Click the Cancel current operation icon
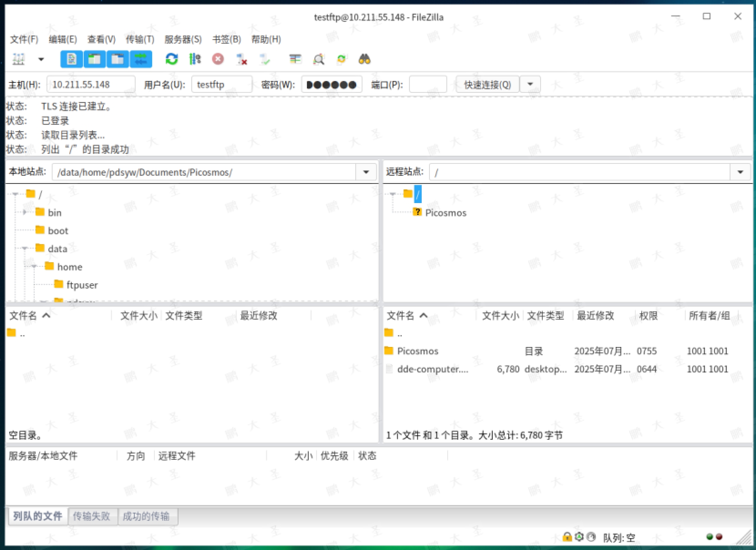This screenshot has width=756, height=550. pyautogui.click(x=218, y=59)
